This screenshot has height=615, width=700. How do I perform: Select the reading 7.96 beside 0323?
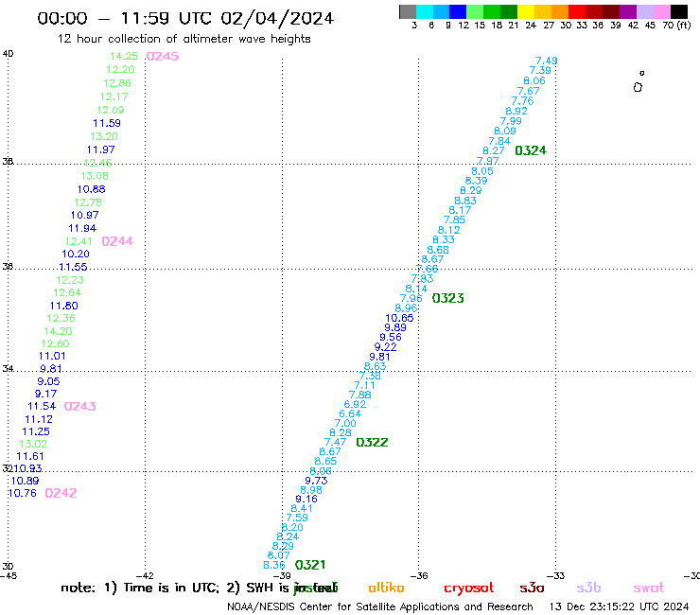click(x=411, y=298)
